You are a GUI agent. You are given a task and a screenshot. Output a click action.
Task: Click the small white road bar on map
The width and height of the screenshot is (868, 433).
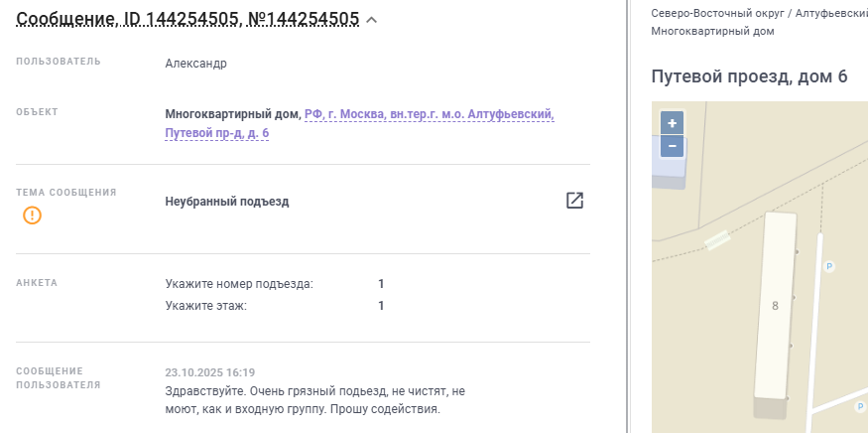click(716, 240)
